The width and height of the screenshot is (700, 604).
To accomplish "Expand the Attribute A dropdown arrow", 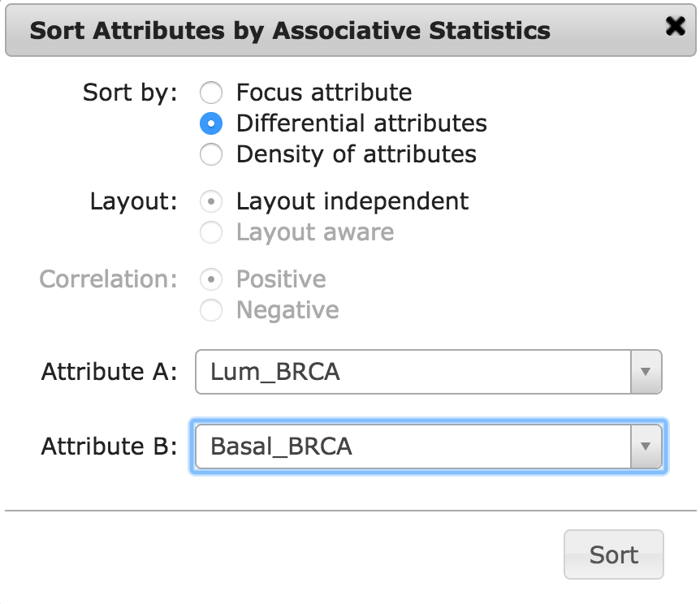I will pos(646,372).
